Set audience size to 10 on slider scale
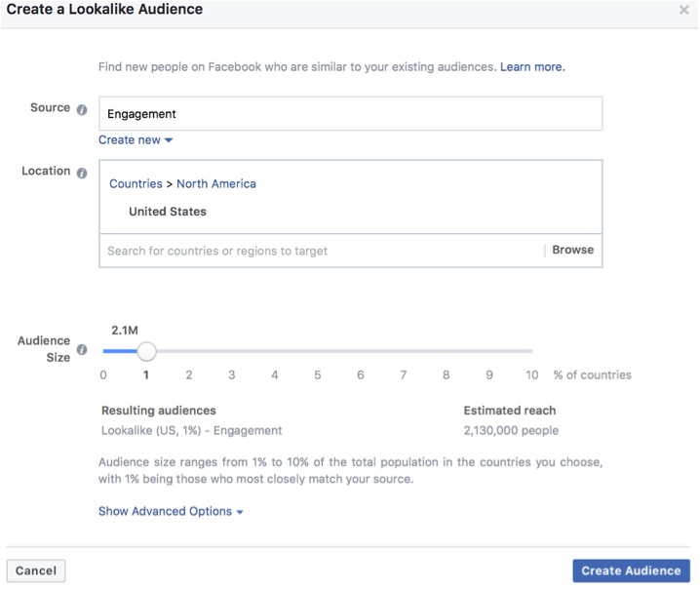 [531, 351]
